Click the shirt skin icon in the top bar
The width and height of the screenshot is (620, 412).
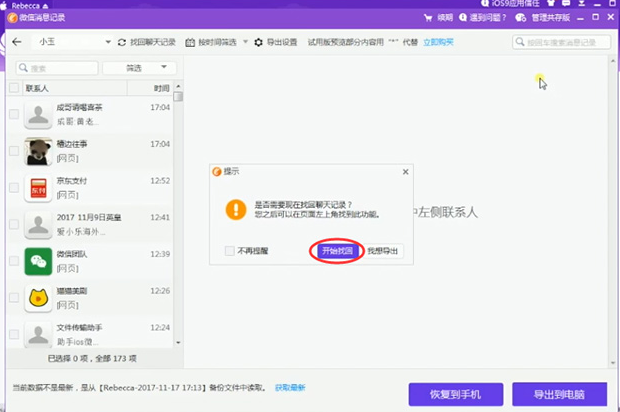[x=550, y=3]
